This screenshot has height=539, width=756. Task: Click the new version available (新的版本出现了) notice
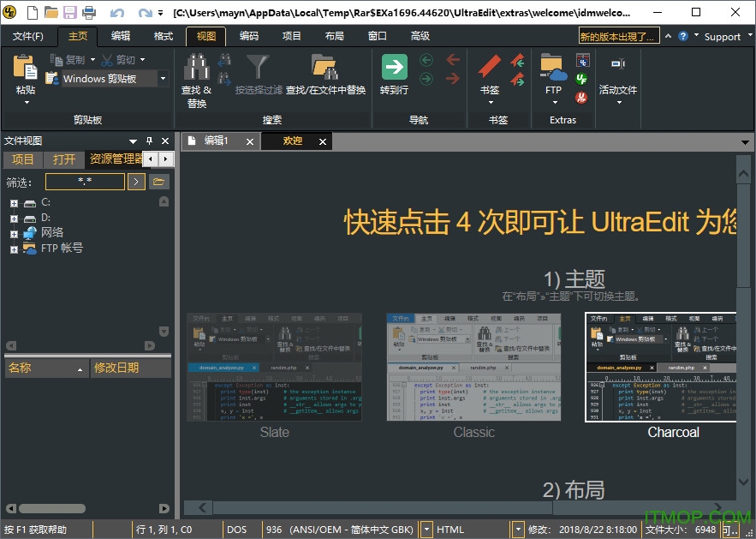(x=619, y=36)
